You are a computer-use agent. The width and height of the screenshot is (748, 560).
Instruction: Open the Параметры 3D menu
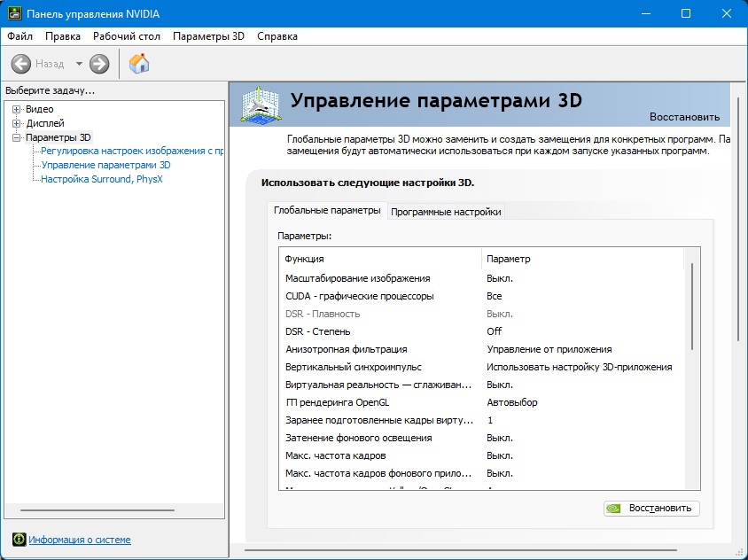point(208,36)
